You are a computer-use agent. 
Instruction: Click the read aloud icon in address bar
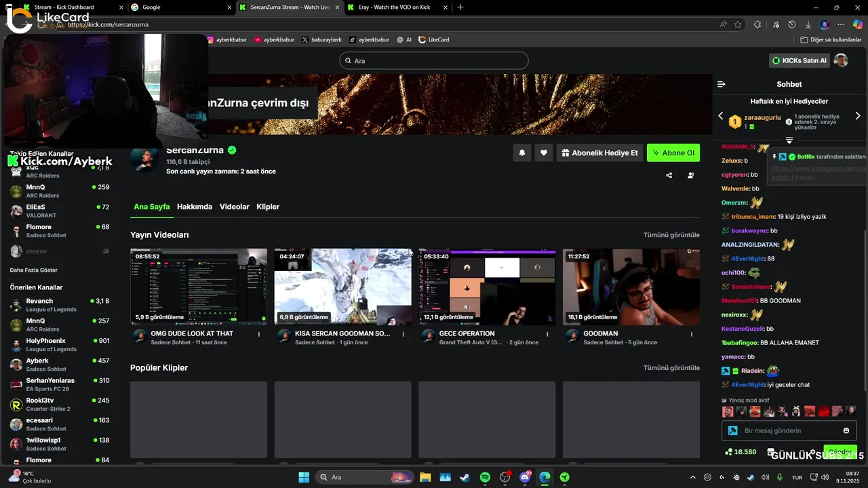pyautogui.click(x=724, y=24)
